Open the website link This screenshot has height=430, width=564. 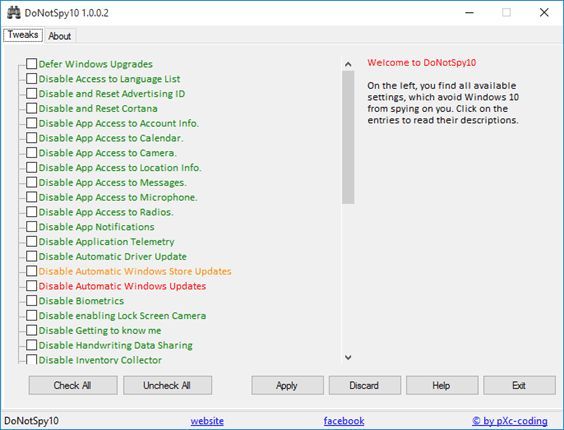(207, 421)
